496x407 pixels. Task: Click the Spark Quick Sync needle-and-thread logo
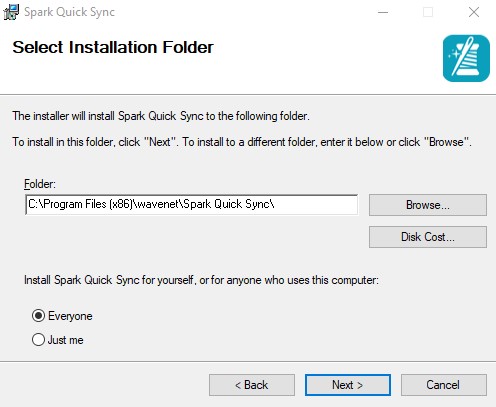(466, 58)
